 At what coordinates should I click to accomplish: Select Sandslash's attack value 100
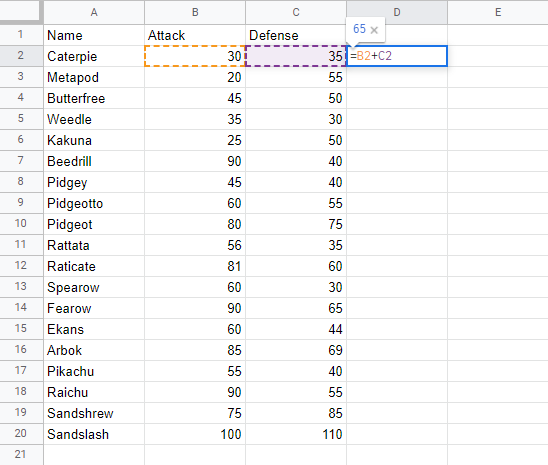195,434
